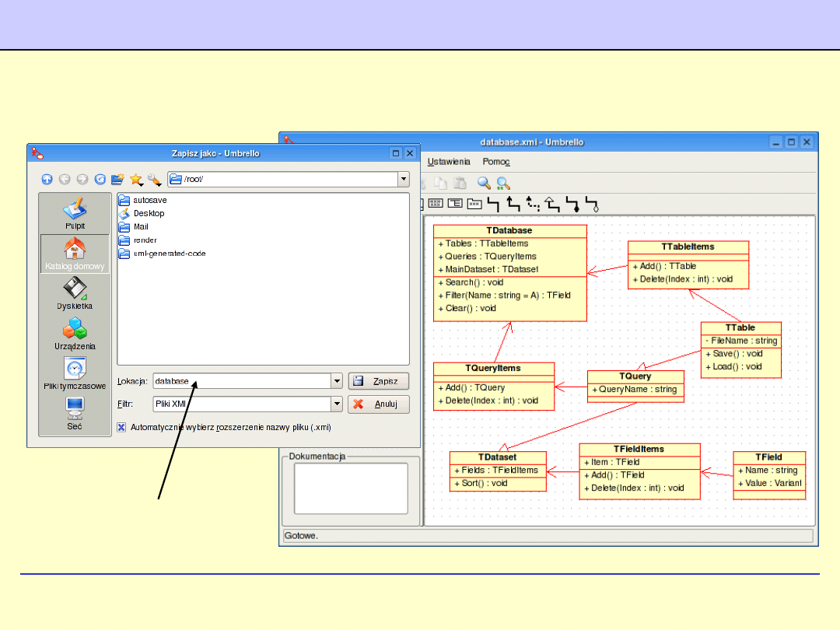840x630 pixels.
Task: Expand the Filtr file type dropdown
Action: tap(336, 404)
